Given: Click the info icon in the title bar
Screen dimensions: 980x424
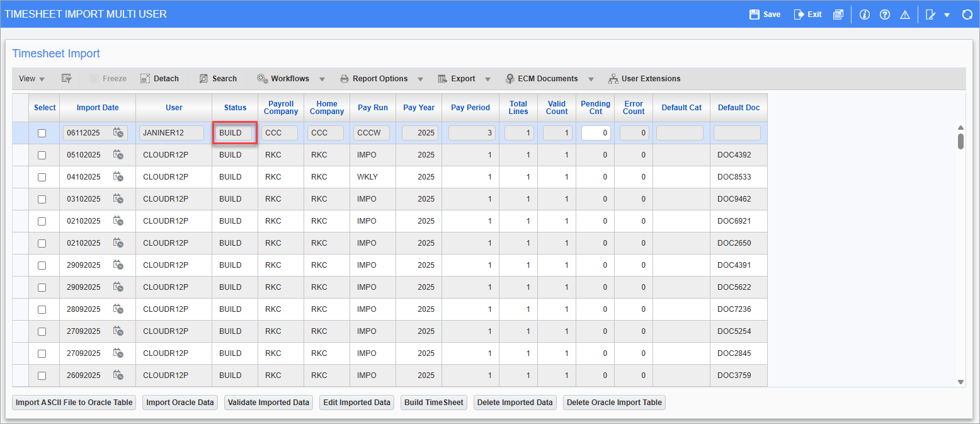Looking at the screenshot, I should [864, 14].
